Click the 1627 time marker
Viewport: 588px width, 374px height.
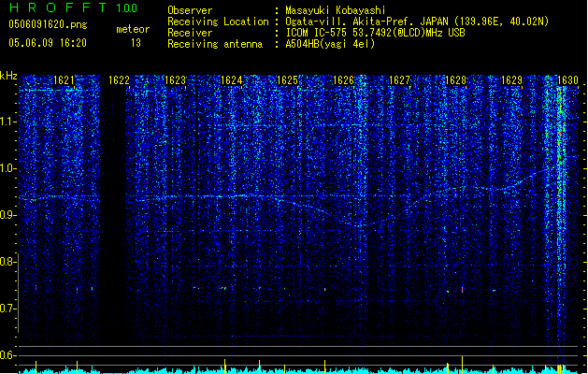pos(399,80)
